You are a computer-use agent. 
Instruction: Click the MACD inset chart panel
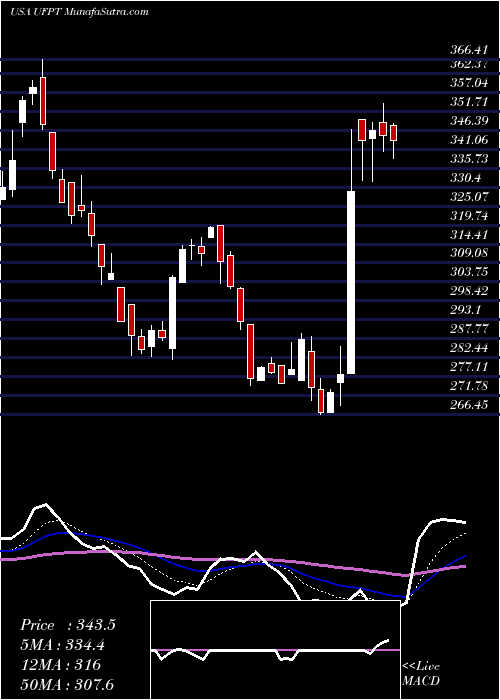click(x=275, y=650)
